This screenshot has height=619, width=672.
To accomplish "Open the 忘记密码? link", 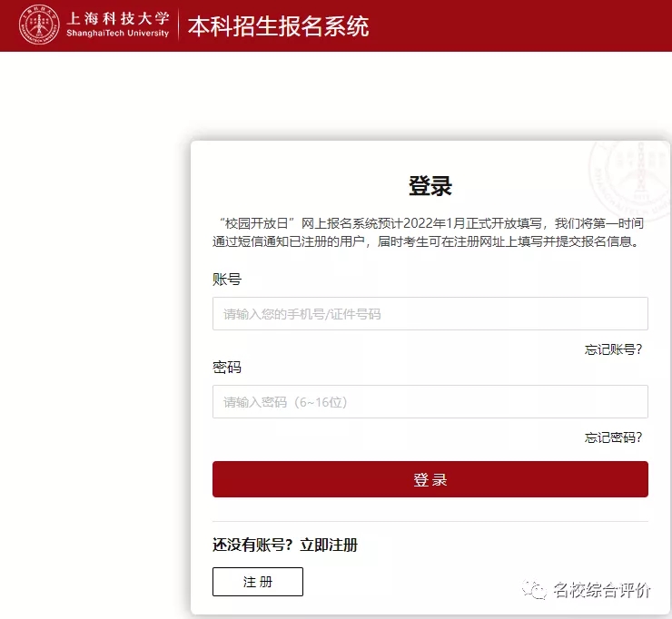I will [x=613, y=437].
